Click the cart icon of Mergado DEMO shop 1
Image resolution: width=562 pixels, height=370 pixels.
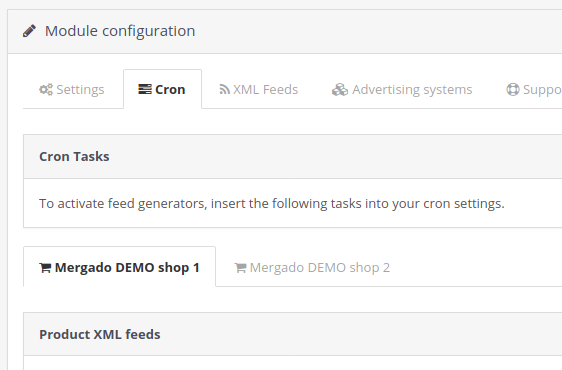point(45,268)
